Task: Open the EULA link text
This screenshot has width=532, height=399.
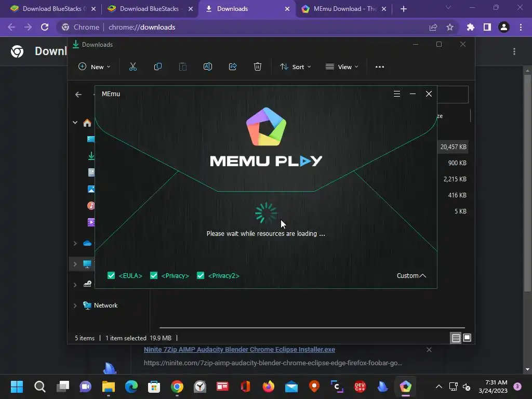Action: click(130, 275)
